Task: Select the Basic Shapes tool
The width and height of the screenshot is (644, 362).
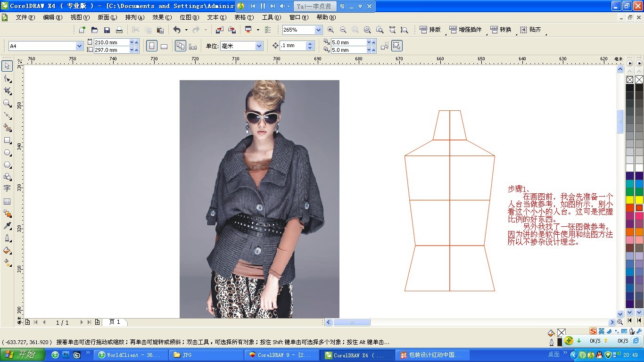Action: coord(7,177)
